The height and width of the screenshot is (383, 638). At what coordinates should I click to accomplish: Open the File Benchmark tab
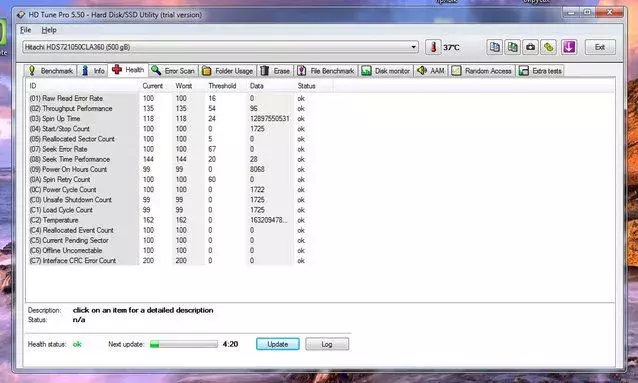pyautogui.click(x=326, y=71)
